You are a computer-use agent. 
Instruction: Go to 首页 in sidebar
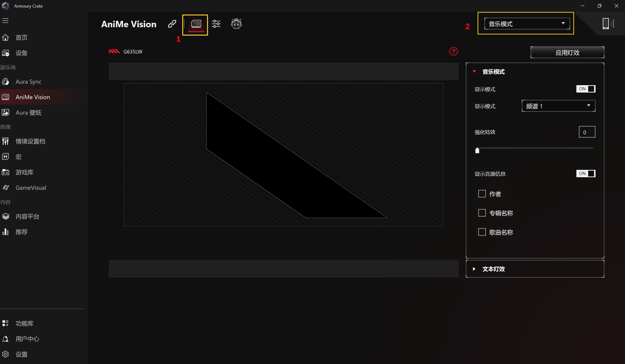pos(22,38)
